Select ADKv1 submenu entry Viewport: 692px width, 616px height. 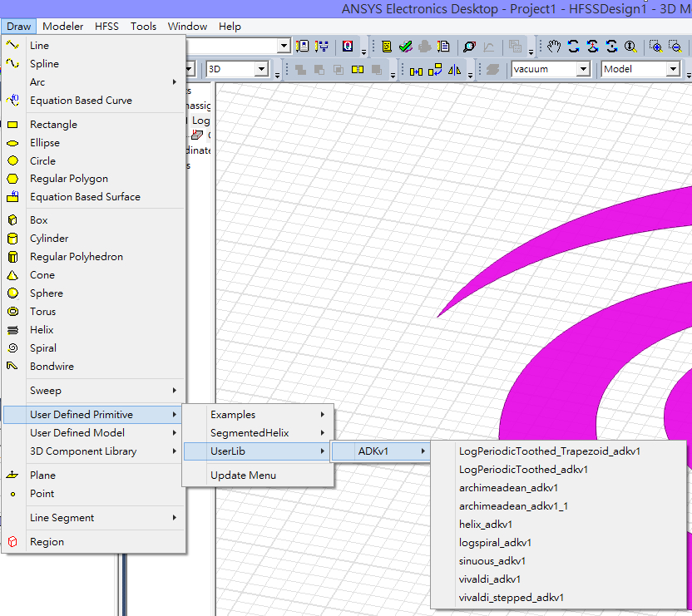click(381, 451)
